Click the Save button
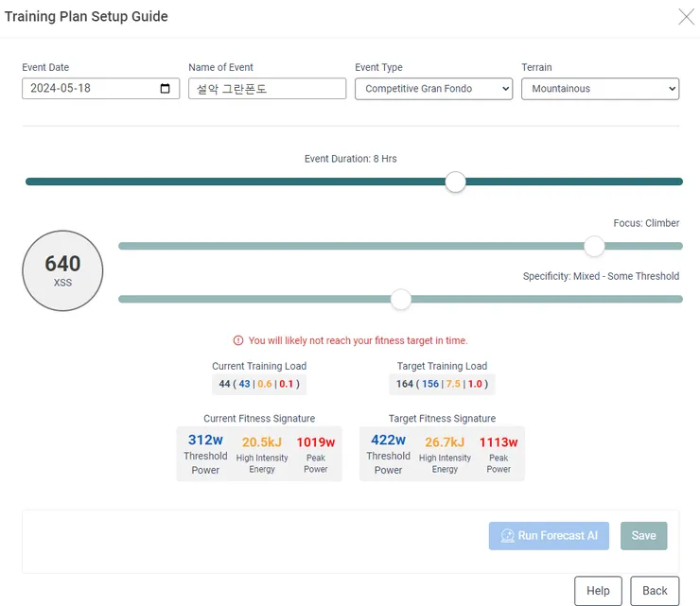The height and width of the screenshot is (606, 700). [x=644, y=535]
